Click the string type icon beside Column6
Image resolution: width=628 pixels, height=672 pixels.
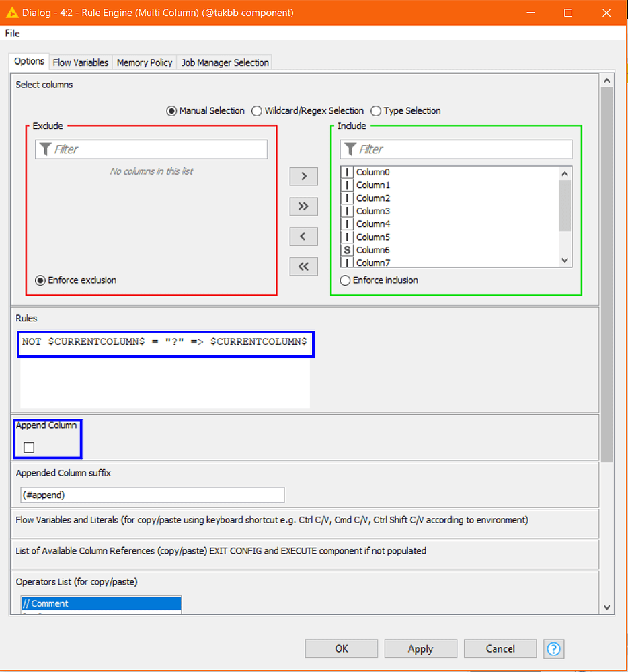pyautogui.click(x=346, y=249)
